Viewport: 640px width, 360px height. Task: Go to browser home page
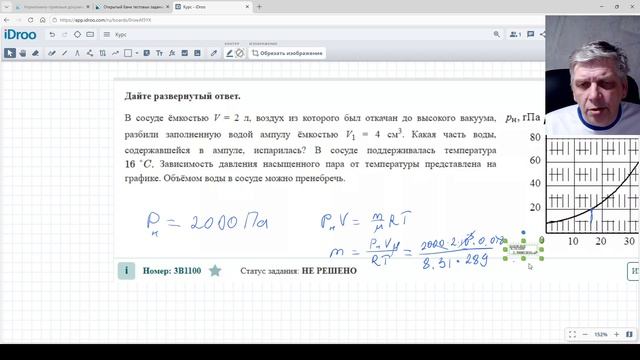pyautogui.click(x=42, y=20)
